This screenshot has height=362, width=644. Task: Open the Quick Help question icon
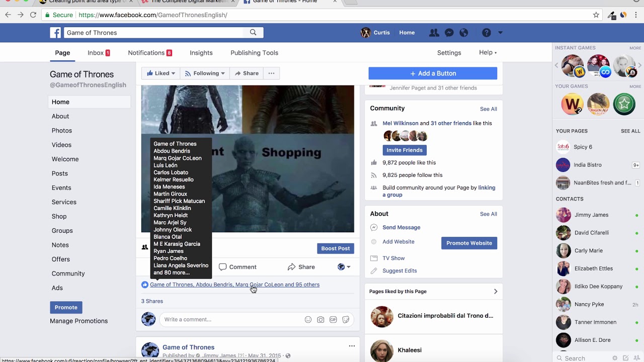tap(486, 33)
